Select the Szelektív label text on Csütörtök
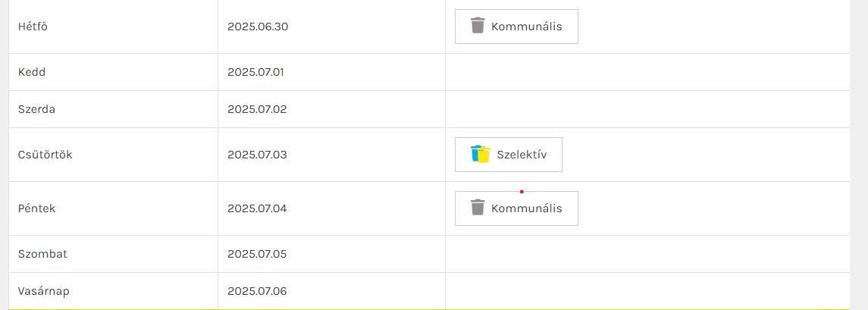The height and width of the screenshot is (310, 868). coord(522,155)
